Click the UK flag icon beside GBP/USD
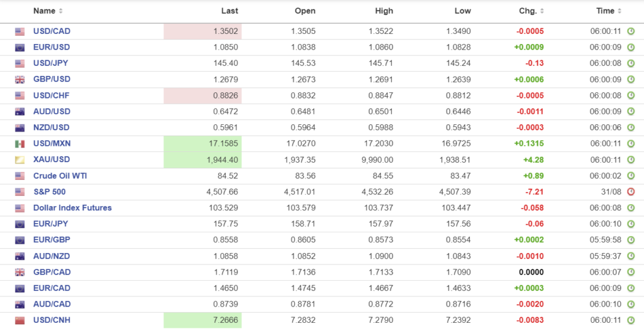644x331 pixels. (19, 80)
